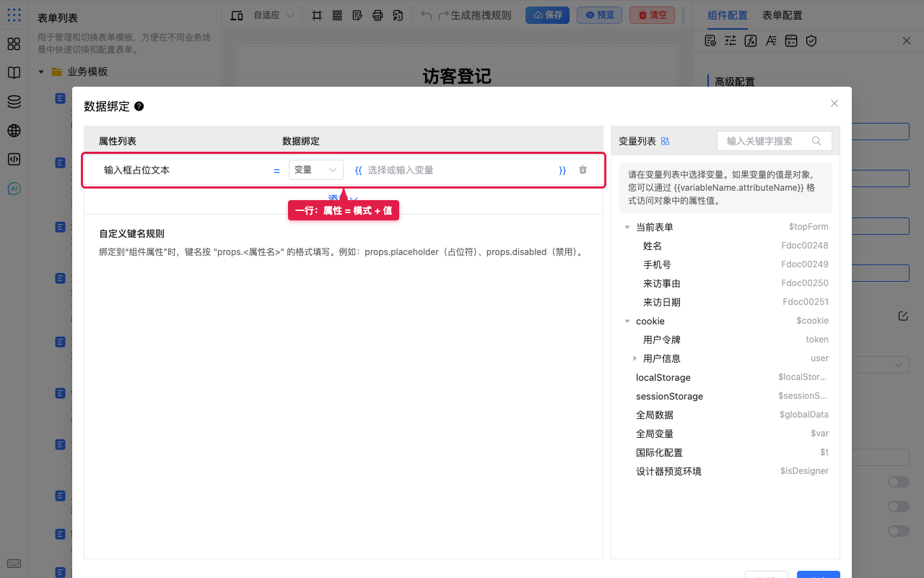Expand the 用户信息 tree node
The width and height of the screenshot is (924, 578).
(635, 358)
